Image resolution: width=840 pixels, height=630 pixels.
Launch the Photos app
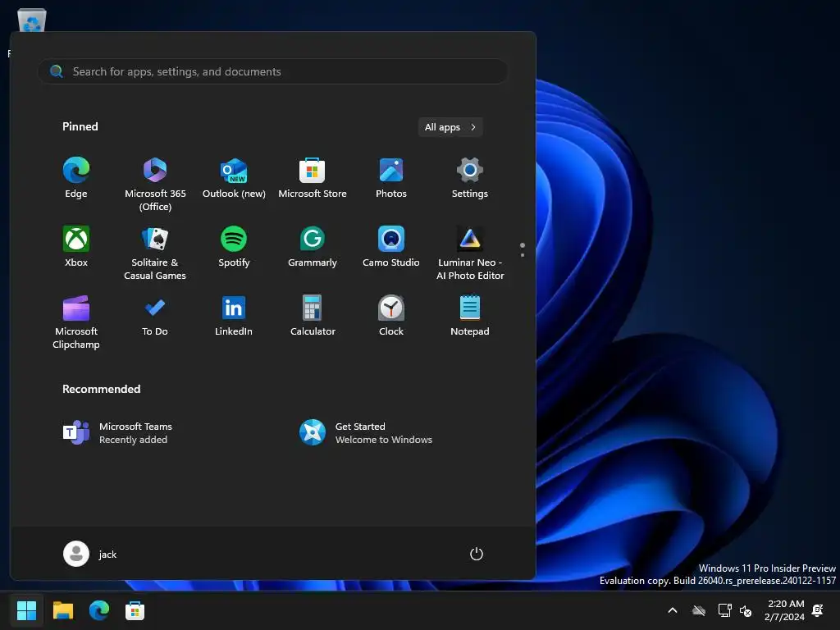391,179
